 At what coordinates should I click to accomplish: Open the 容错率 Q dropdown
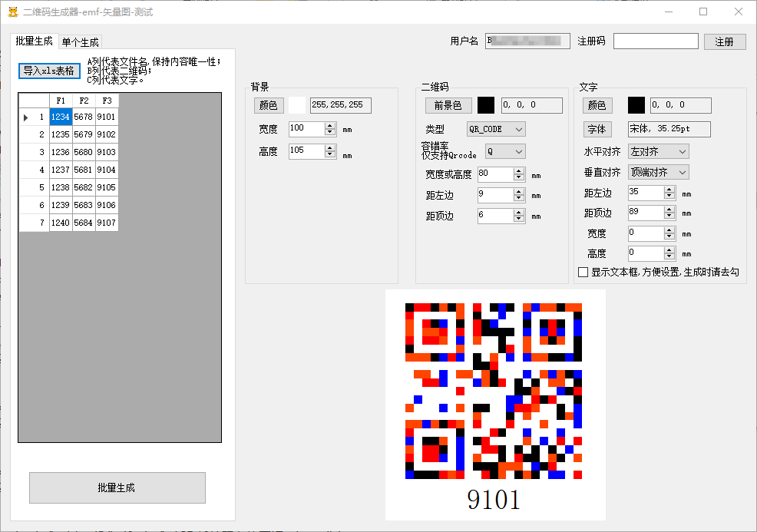505,151
